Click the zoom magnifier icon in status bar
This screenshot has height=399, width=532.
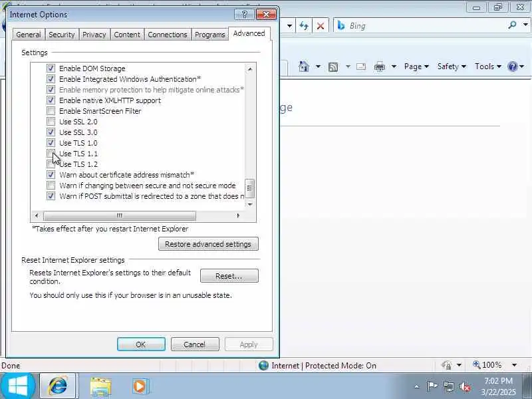pyautogui.click(x=476, y=364)
